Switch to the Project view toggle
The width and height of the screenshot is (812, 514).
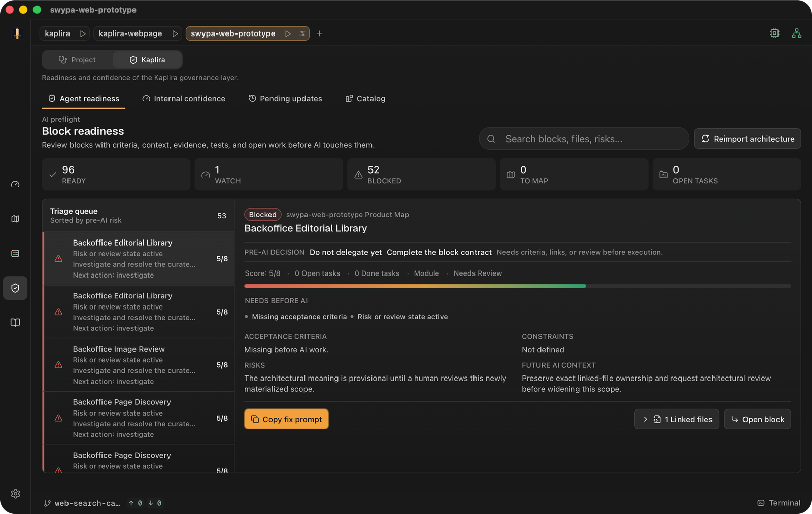point(77,60)
